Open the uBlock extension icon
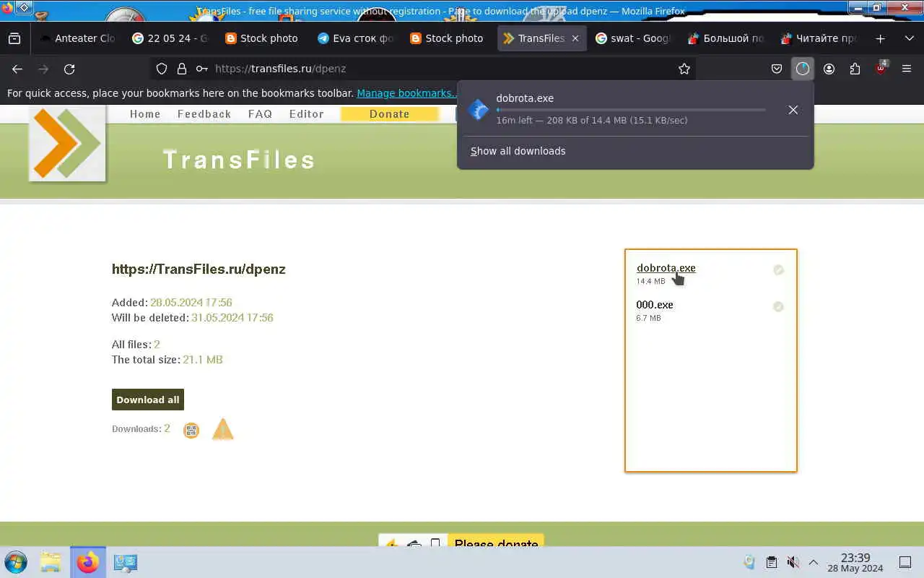 pos(881,69)
